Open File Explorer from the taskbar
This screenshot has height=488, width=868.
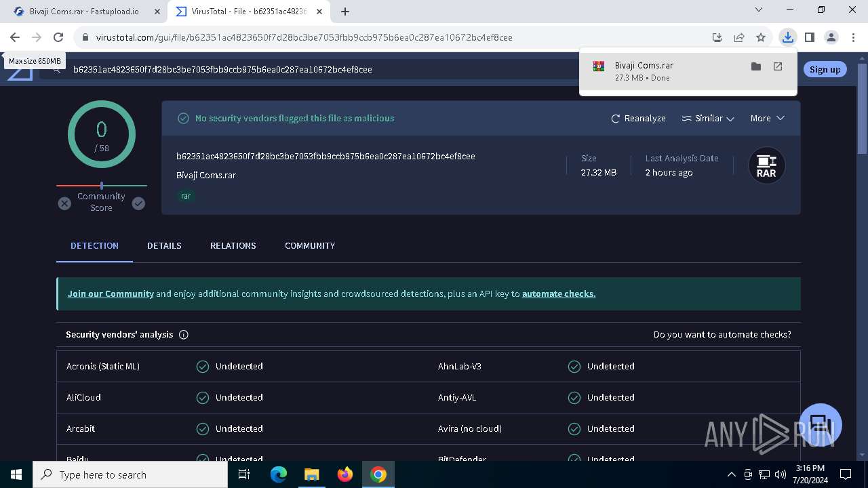point(311,474)
